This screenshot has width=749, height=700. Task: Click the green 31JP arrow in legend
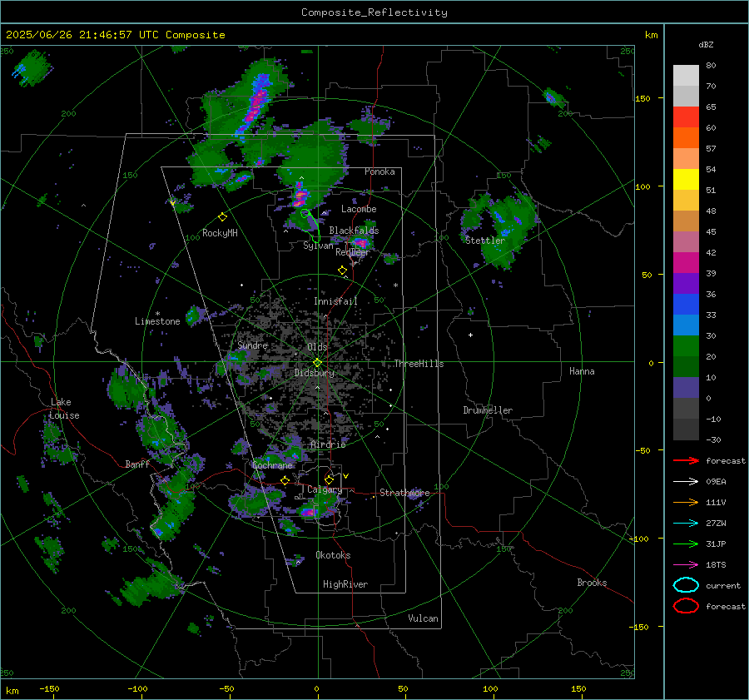686,544
